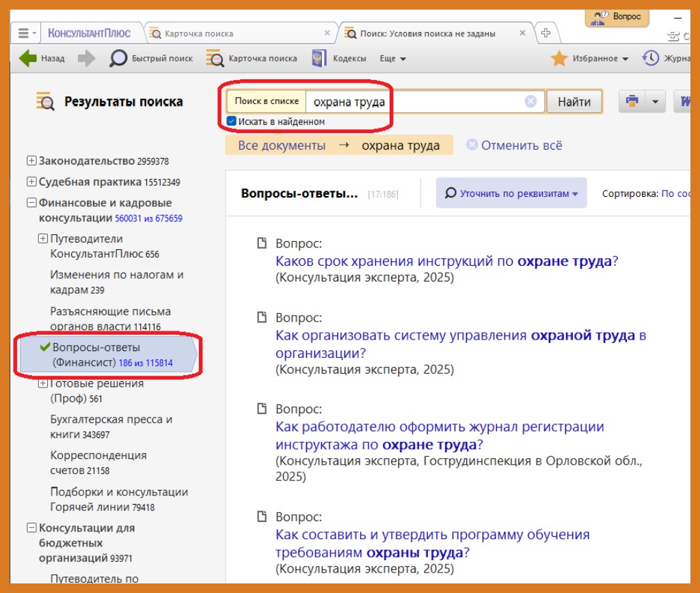Click the gray Forward arrow icon
This screenshot has height=593, width=700.
tap(87, 59)
